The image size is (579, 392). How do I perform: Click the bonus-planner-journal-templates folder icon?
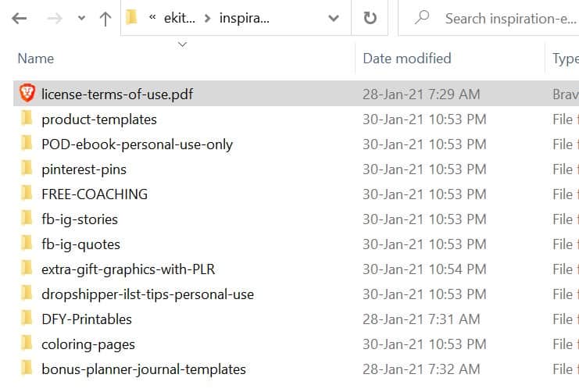click(x=27, y=368)
